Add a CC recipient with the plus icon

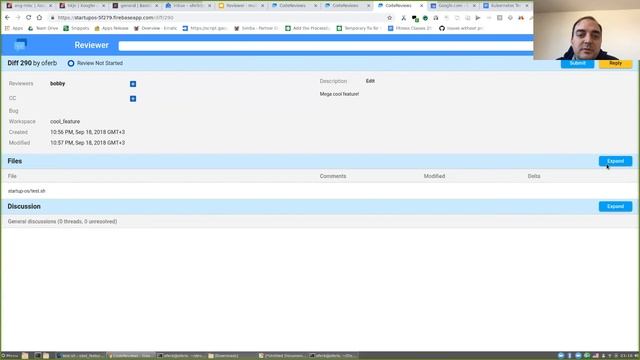[133, 98]
